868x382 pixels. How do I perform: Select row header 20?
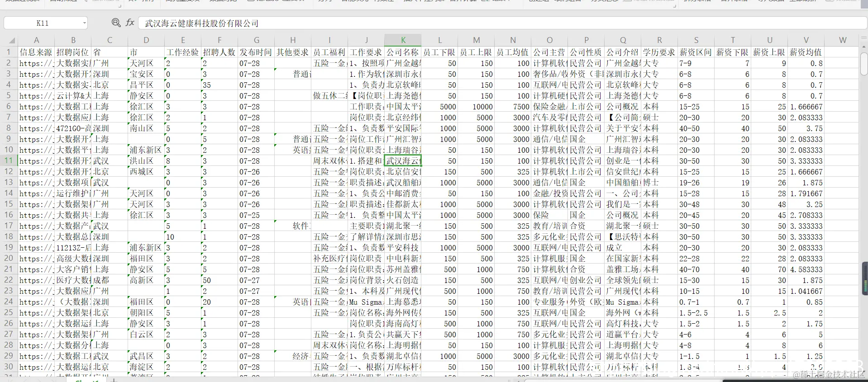click(9, 258)
